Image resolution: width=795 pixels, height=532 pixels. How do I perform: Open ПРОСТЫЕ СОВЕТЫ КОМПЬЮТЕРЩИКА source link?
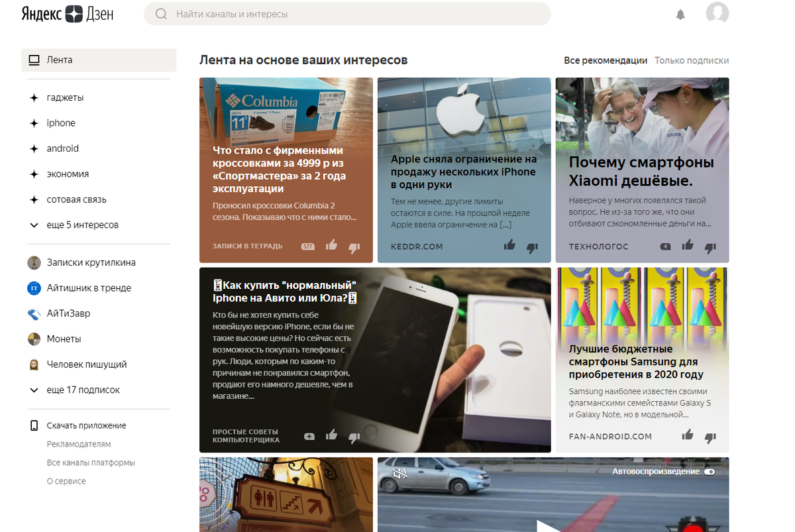point(246,436)
